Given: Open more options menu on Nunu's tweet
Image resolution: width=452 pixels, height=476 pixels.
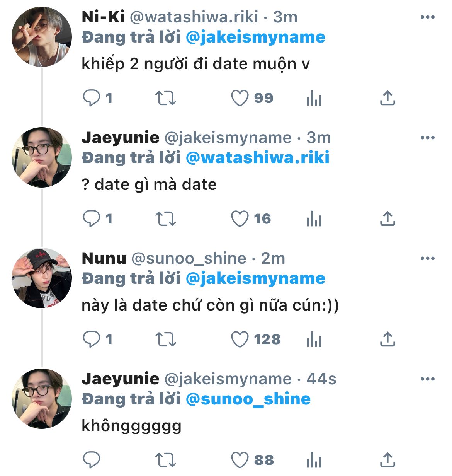Looking at the screenshot, I should coord(427,259).
